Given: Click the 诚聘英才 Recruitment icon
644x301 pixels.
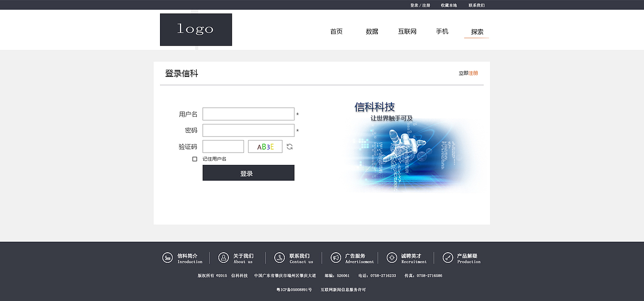Looking at the screenshot, I should click(x=392, y=257).
